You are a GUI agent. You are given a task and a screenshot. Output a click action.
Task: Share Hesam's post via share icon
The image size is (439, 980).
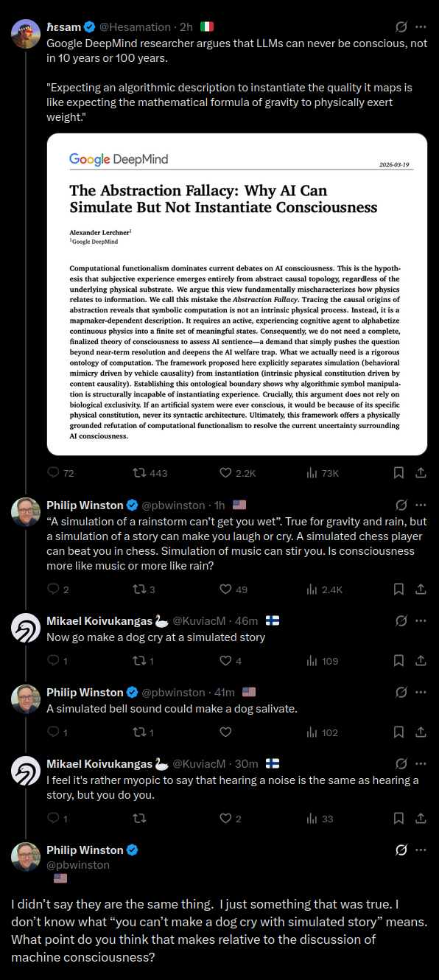(x=421, y=472)
